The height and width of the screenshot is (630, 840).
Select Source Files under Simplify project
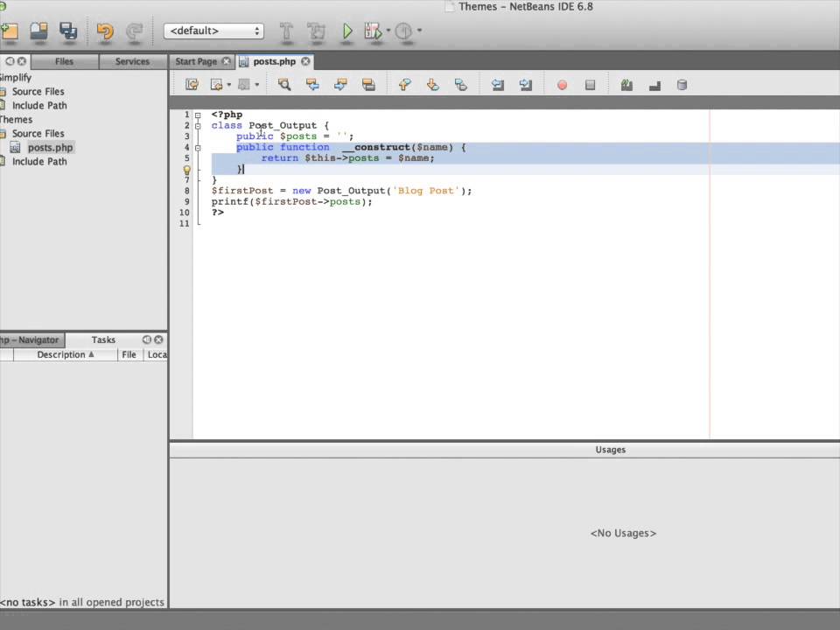coord(38,92)
